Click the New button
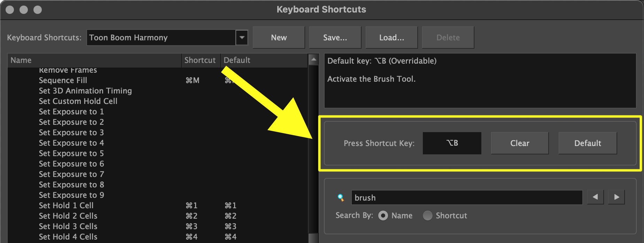Viewport: 644px width, 243px height. pos(279,38)
